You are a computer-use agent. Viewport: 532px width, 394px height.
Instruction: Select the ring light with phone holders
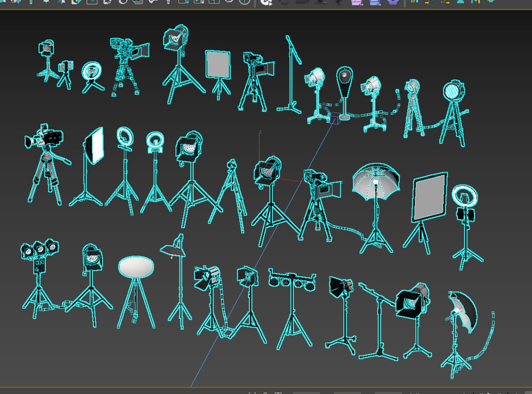[467, 227]
